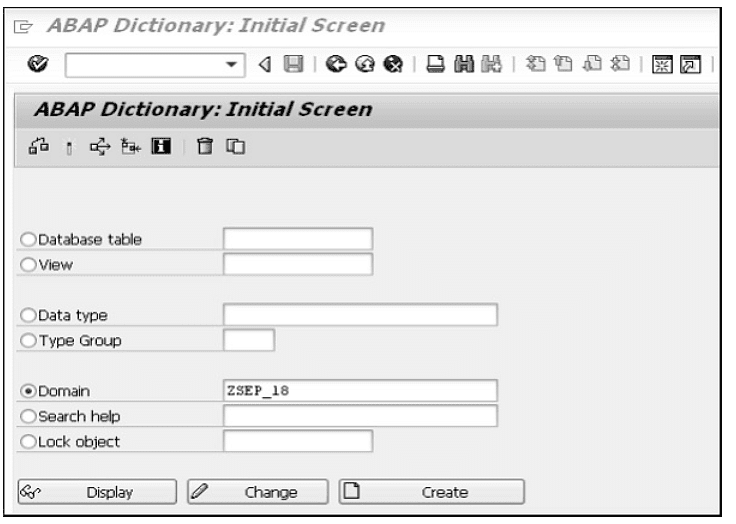Screen dimensions: 736x524
Task: Click the Check object toolbar icon
Action: pos(38,146)
